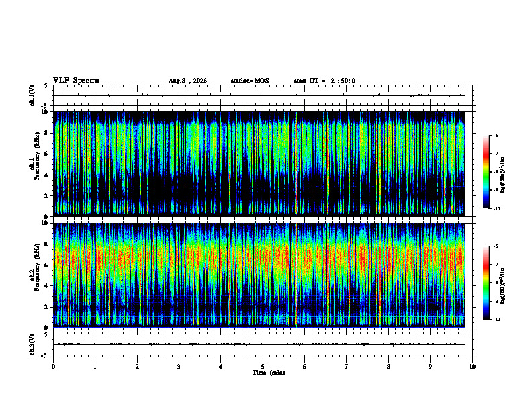Select the "start UT = 2 :50: 0" text
This screenshot has width=532, height=411.
pyautogui.click(x=324, y=81)
